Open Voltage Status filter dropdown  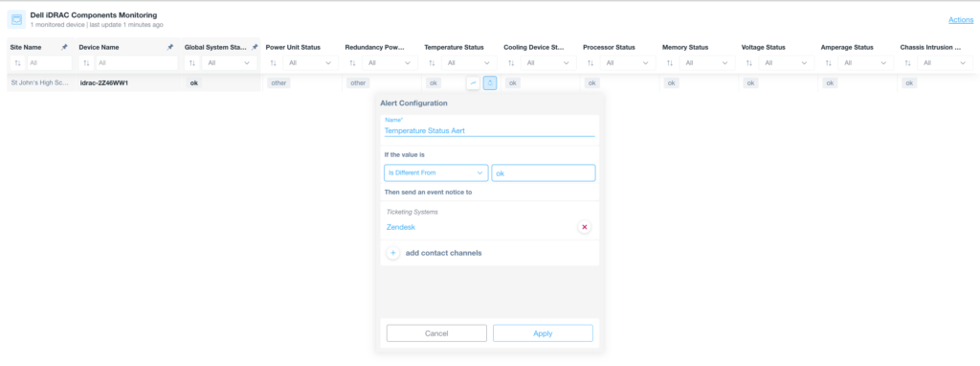[787, 63]
